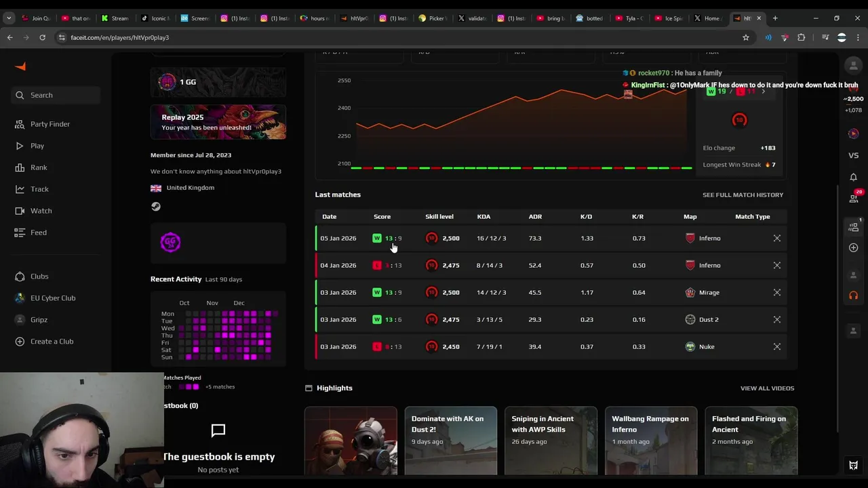Open the EU Cyber Club entry
The width and height of the screenshot is (868, 488).
pos(45,298)
